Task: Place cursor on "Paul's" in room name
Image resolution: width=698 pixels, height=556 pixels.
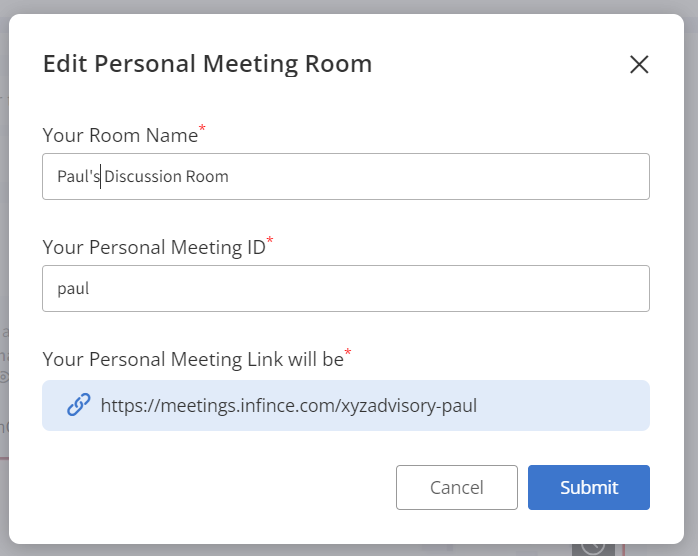Action: tap(77, 177)
